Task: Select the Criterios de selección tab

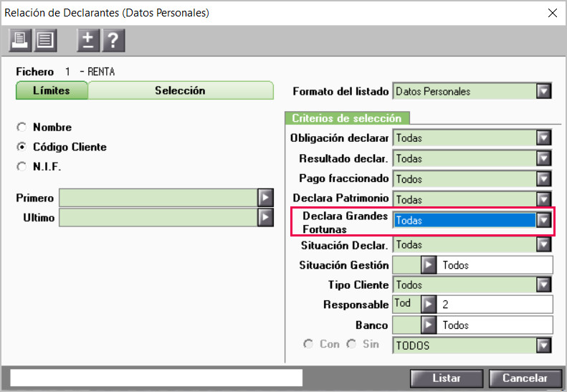Action: [x=347, y=118]
